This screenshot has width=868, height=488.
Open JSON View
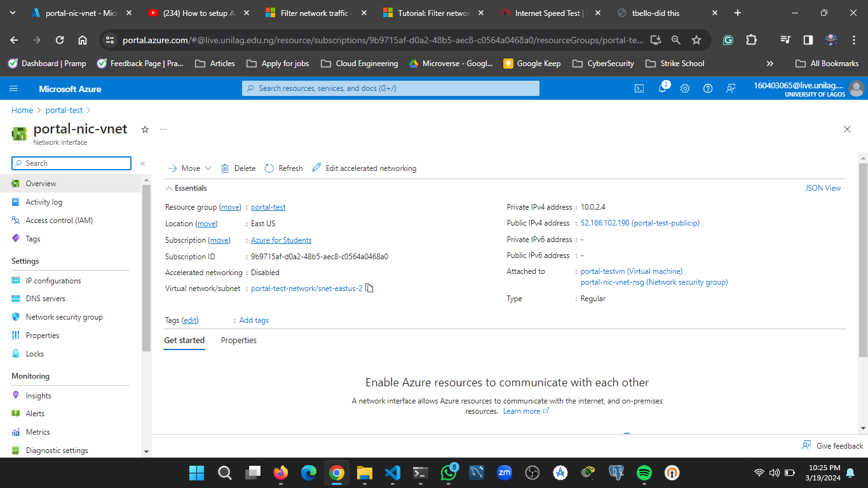point(823,188)
